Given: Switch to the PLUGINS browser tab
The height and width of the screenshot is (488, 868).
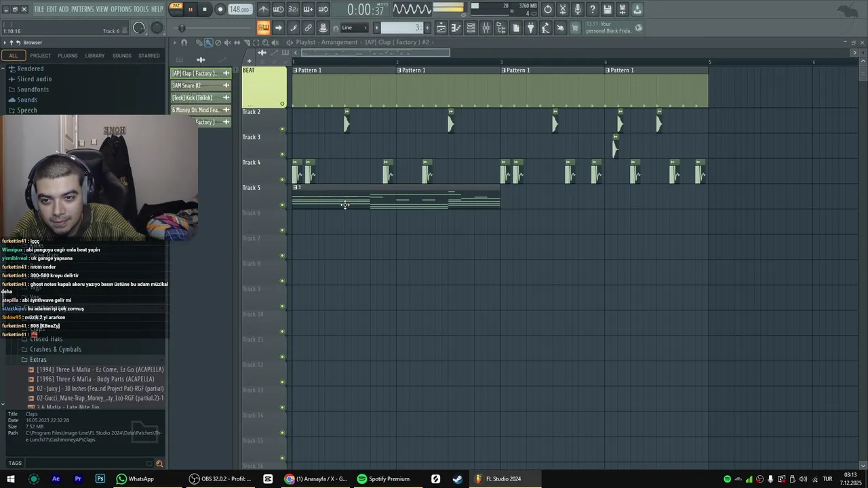Looking at the screenshot, I should pyautogui.click(x=68, y=56).
